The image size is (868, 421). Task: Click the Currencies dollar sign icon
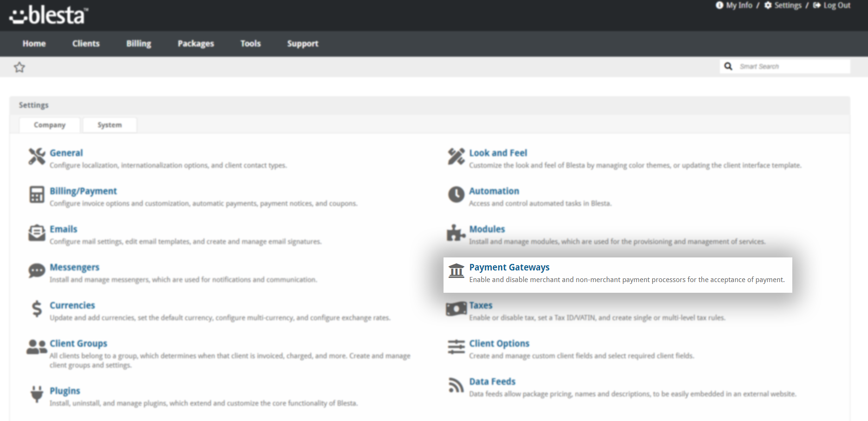pyautogui.click(x=37, y=309)
